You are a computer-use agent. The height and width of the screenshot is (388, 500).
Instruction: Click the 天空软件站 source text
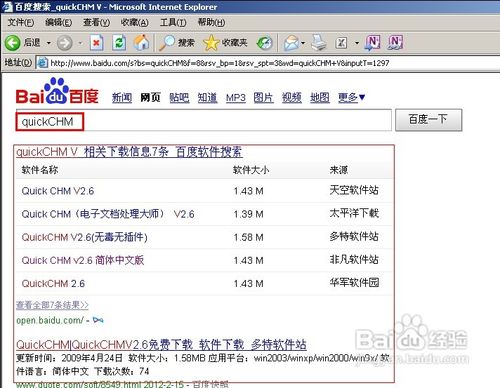coord(354,191)
